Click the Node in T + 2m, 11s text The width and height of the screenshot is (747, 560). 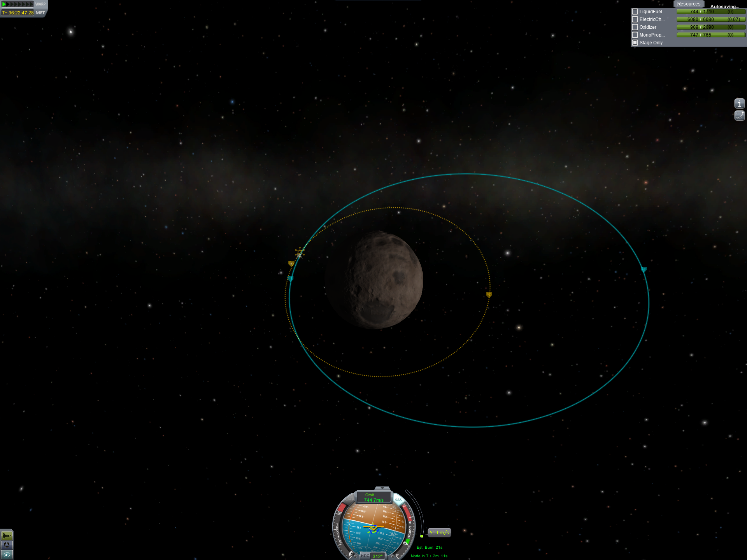tap(429, 556)
